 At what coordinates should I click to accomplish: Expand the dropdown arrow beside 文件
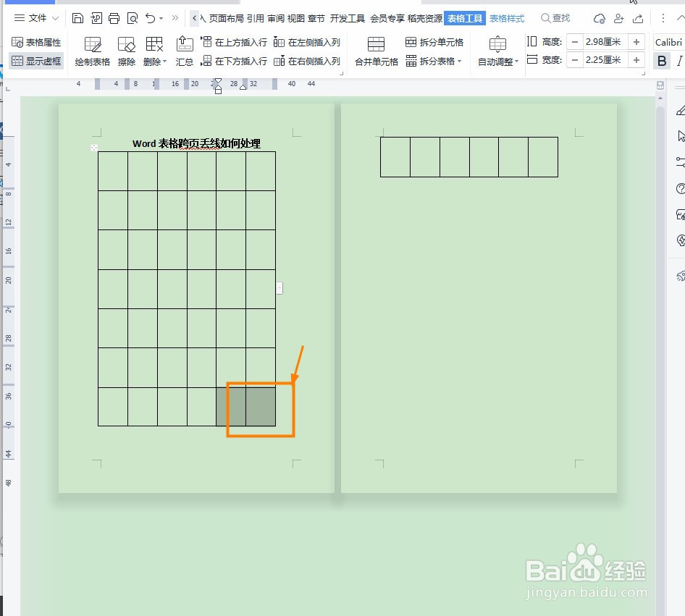56,18
